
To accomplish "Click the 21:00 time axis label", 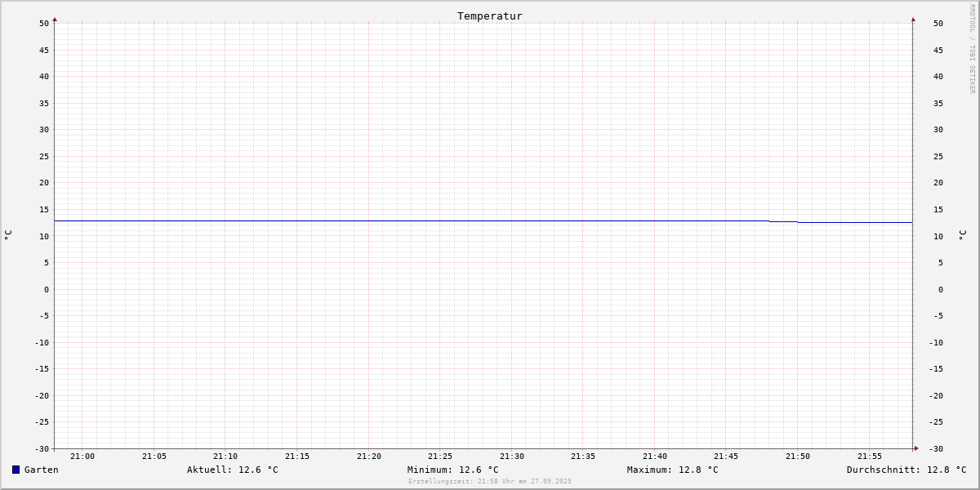I will [82, 457].
